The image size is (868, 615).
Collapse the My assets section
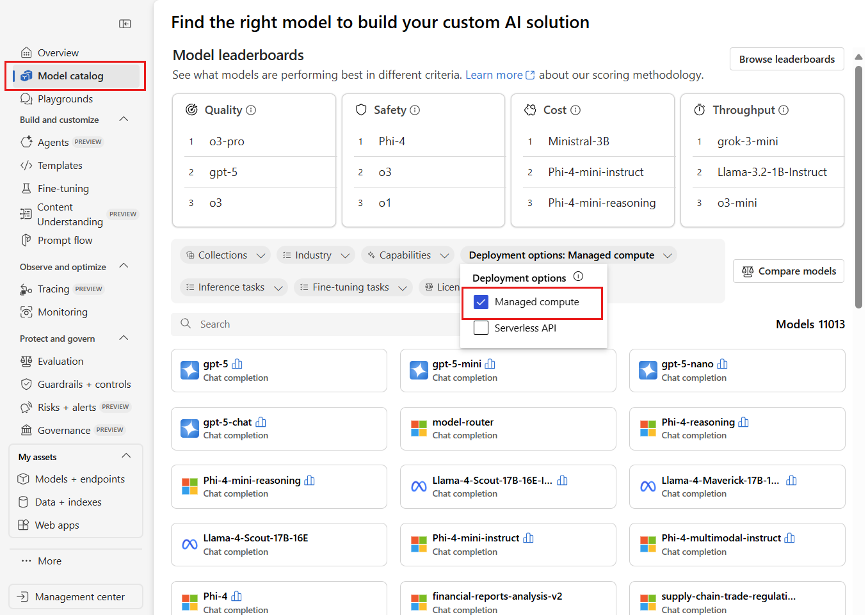126,456
